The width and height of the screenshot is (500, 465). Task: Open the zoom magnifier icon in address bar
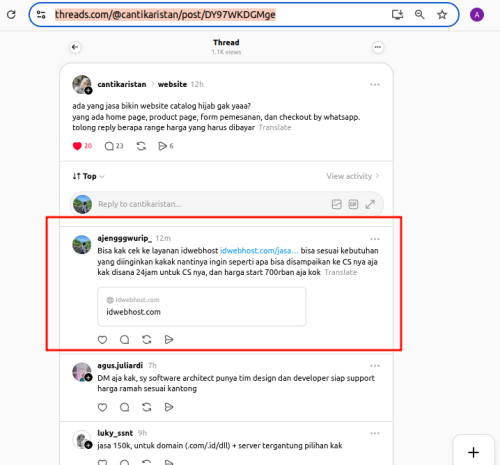(420, 15)
